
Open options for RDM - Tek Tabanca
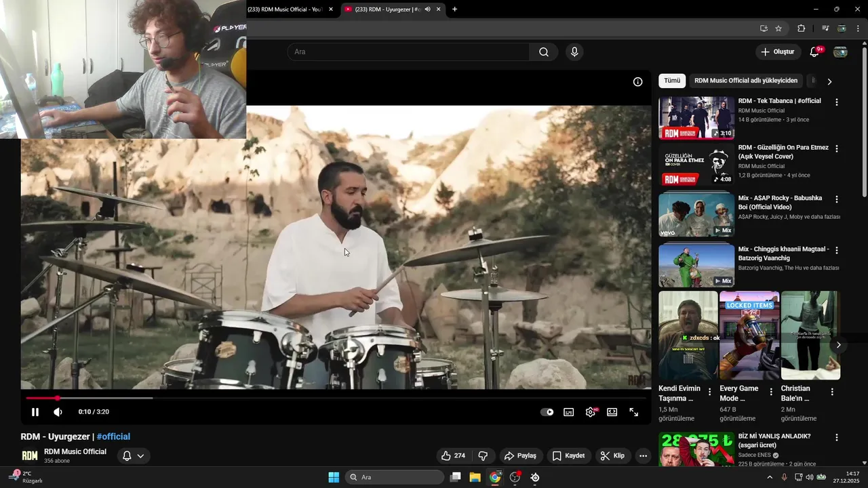click(x=836, y=102)
